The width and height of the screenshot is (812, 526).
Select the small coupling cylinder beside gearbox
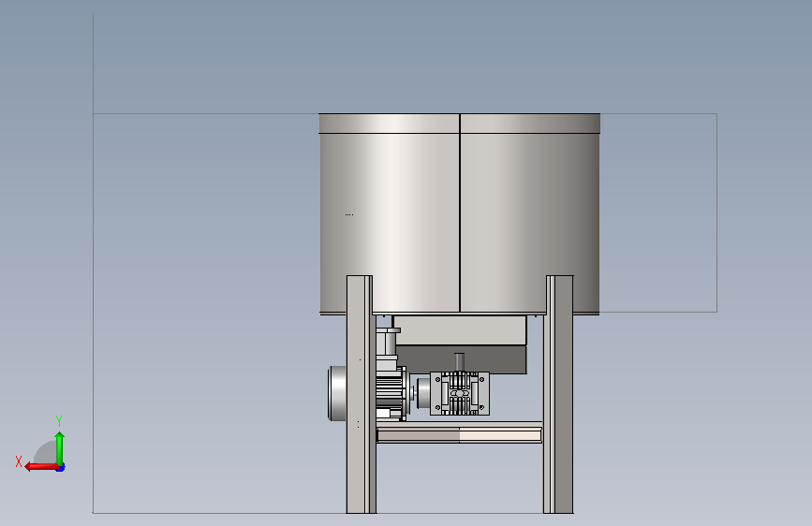pyautogui.click(x=423, y=393)
